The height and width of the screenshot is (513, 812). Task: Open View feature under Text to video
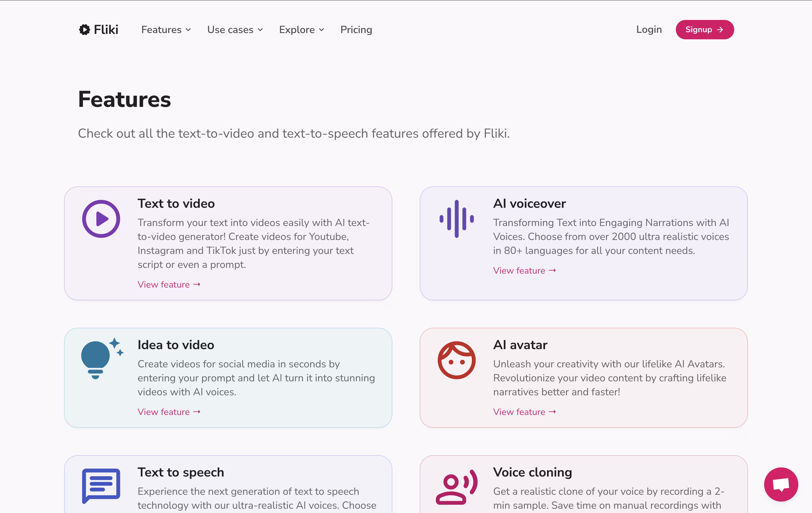169,284
